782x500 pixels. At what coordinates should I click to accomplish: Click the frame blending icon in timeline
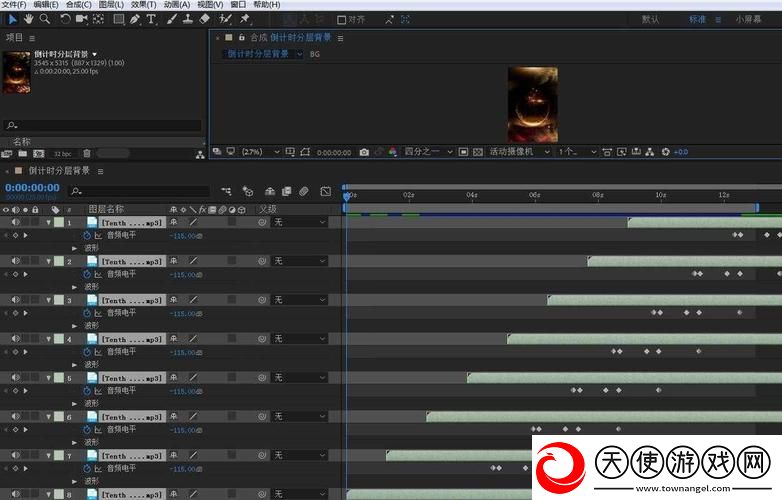(x=286, y=191)
